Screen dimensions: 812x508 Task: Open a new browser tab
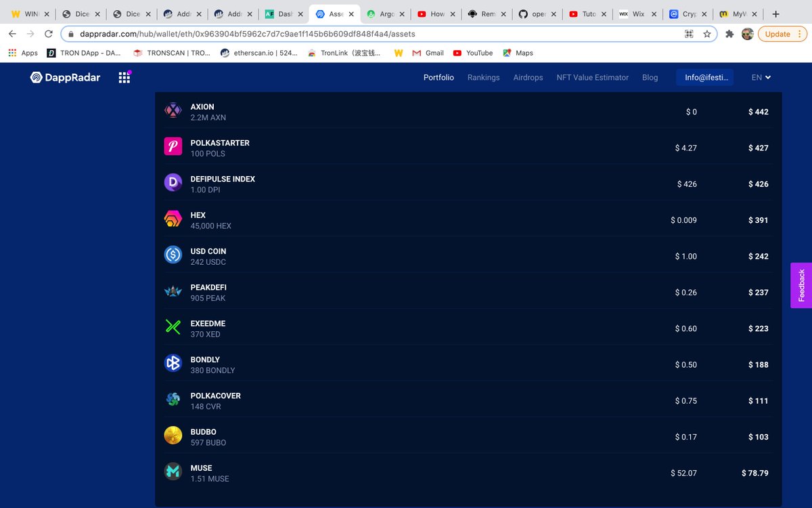point(775,14)
